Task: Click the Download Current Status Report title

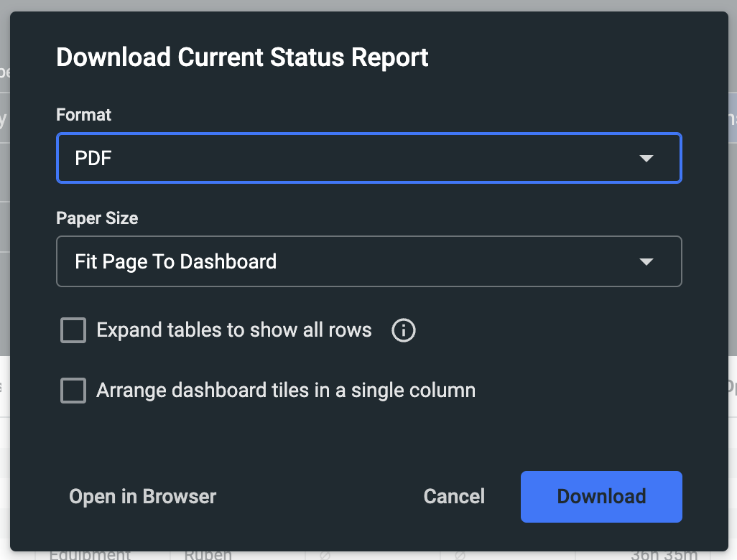Action: click(242, 57)
